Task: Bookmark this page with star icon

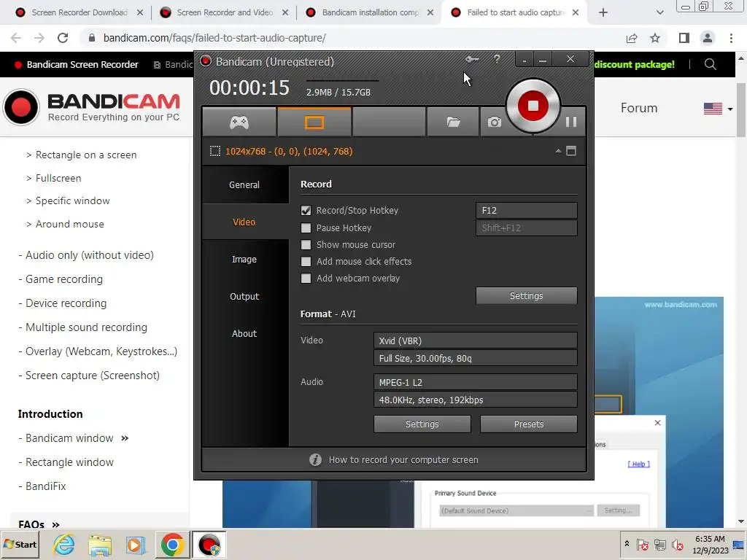Action: coord(655,38)
